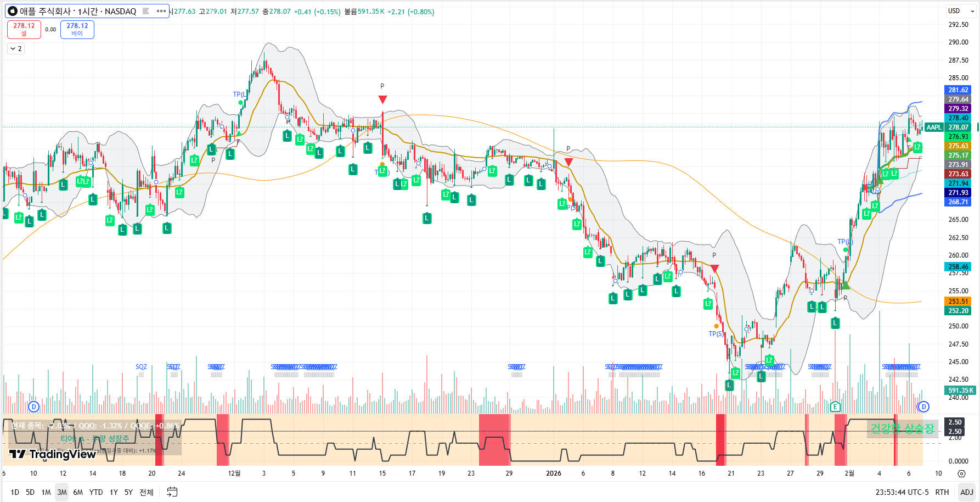Click the flag icon beside NASDAQ

pyautogui.click(x=146, y=11)
